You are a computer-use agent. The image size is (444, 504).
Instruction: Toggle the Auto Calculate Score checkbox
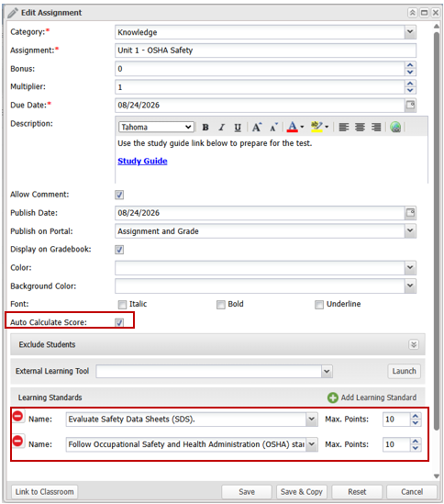pos(119,322)
